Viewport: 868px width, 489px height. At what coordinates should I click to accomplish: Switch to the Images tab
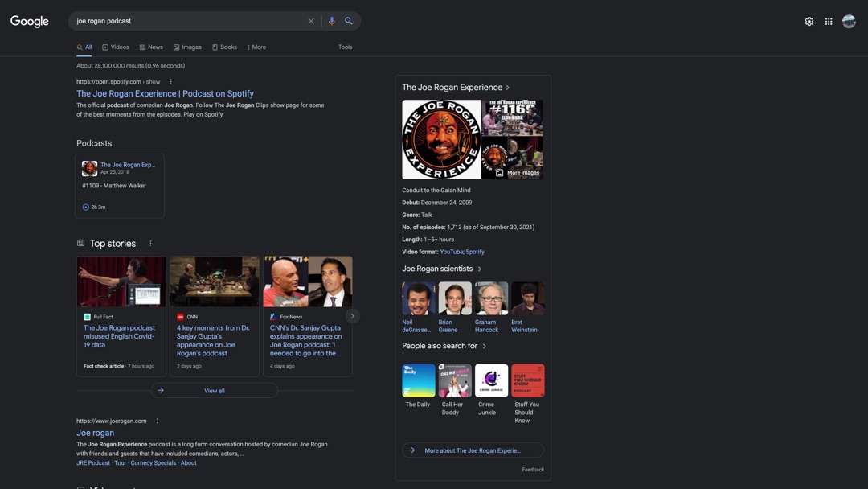tap(187, 47)
